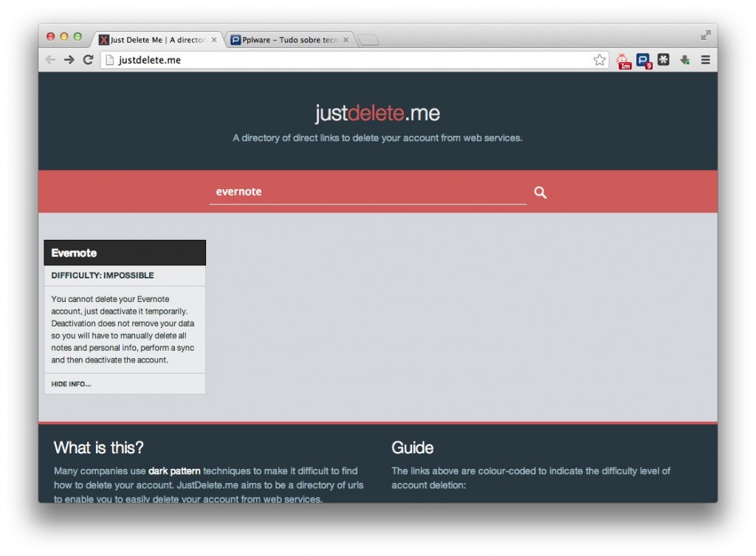Screen dimensions: 756x556
Task: Click the dark asterisk extension icon
Action: [x=663, y=60]
